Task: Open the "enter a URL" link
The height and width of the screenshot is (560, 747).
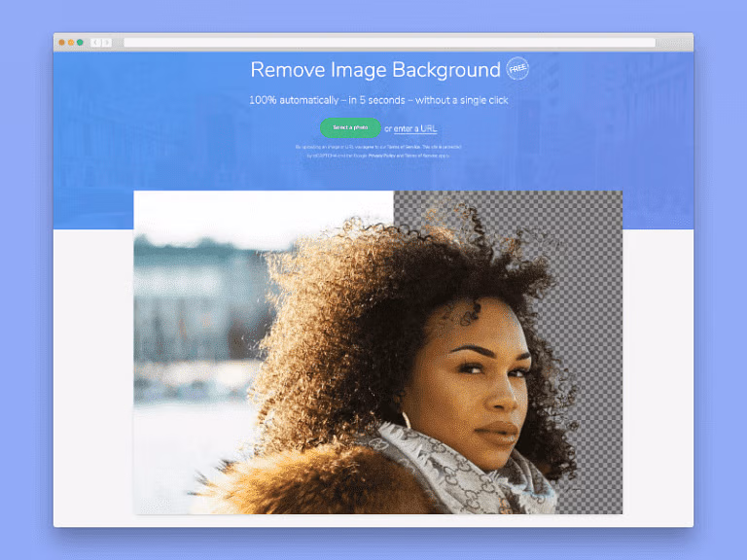Action: pos(415,128)
